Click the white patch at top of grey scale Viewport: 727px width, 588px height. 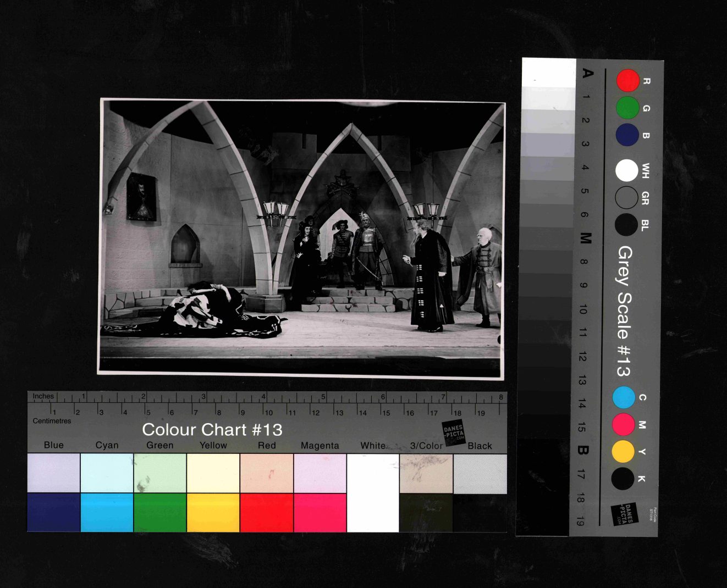coord(548,73)
